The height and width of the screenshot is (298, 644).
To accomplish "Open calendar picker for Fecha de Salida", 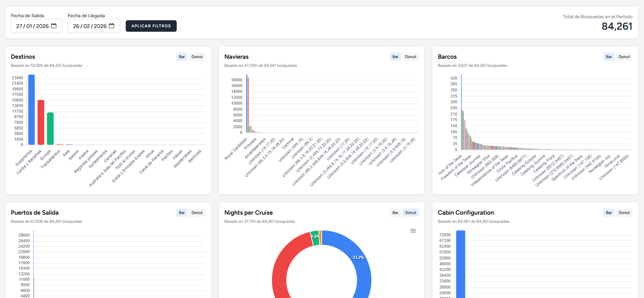I will coord(54,26).
